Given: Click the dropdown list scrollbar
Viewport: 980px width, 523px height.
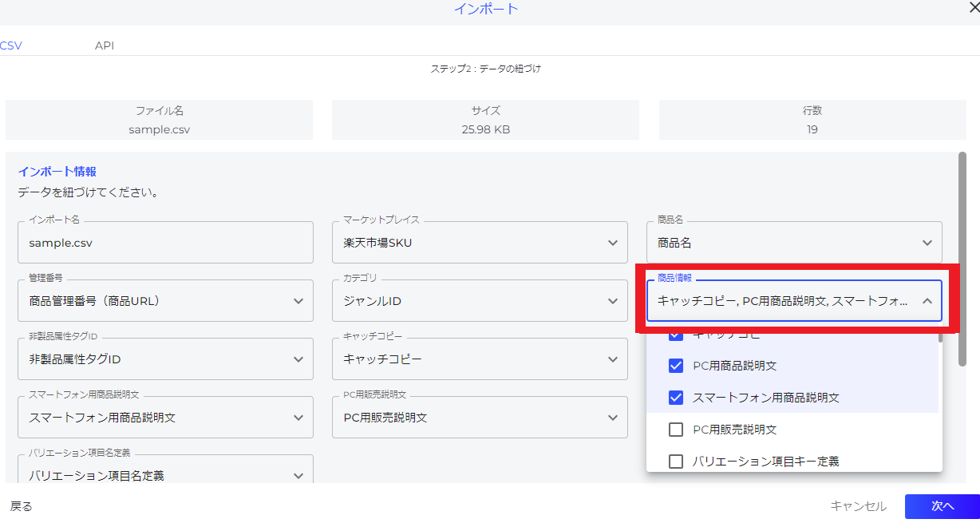Looking at the screenshot, I should [941, 337].
